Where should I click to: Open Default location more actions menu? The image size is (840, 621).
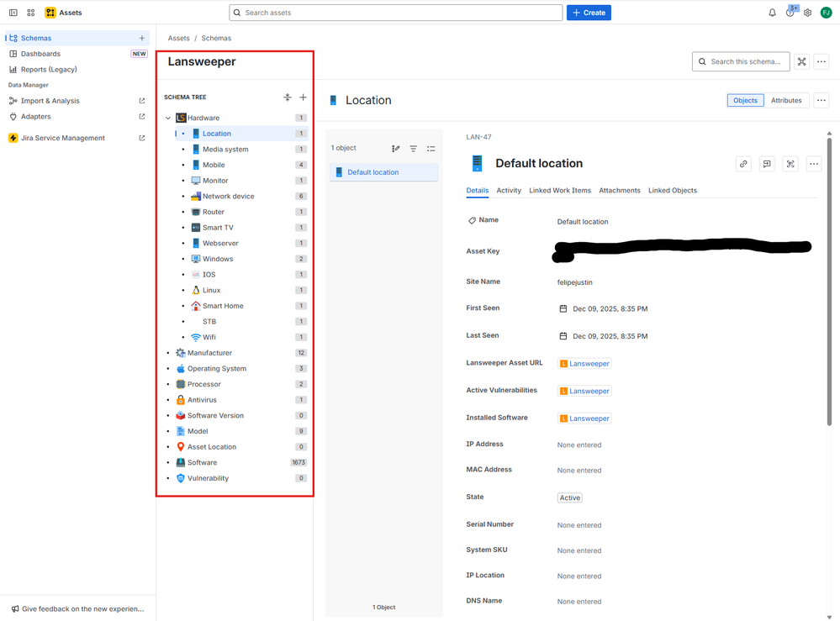pyautogui.click(x=814, y=164)
